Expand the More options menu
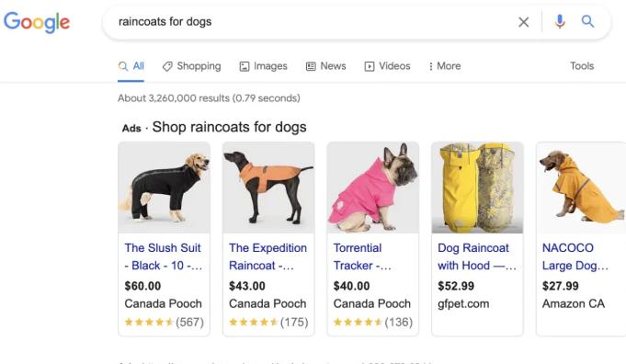 pos(444,66)
